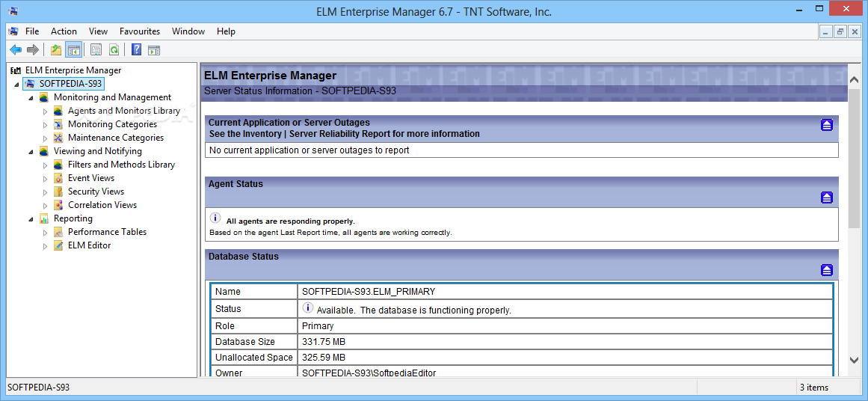The width and height of the screenshot is (868, 401).
Task: Click the Reporting chart icon
Action: 43,218
